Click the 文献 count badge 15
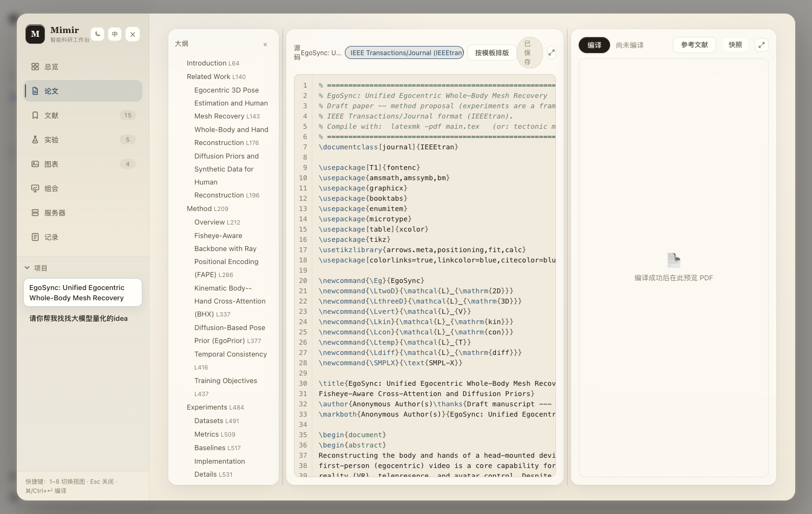Screen dimensions: 812x514 (x=128, y=115)
